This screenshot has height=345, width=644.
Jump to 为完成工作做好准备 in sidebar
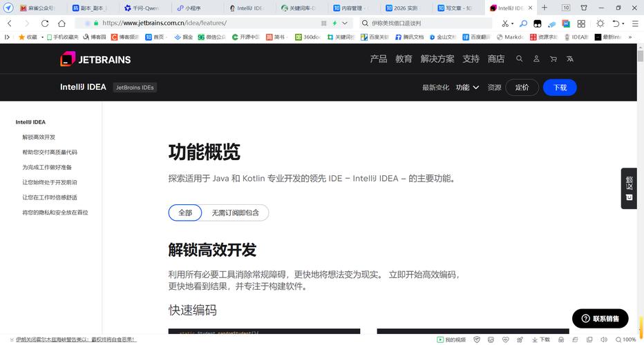(x=47, y=168)
